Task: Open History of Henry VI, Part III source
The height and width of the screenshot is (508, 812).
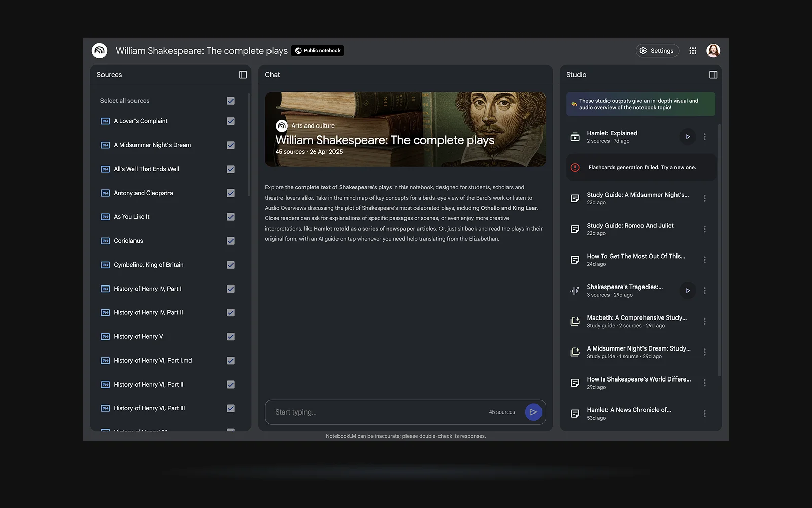Action: pos(149,408)
